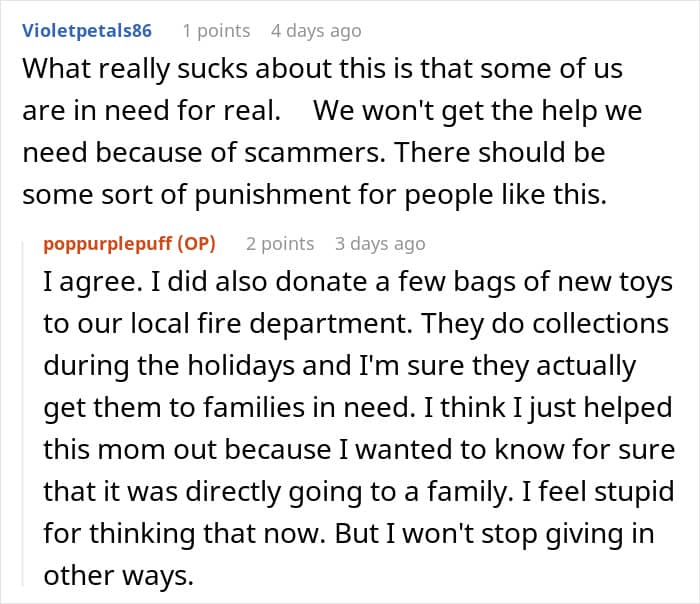The width and height of the screenshot is (700, 604).
Task: Open the "4 days ago" comment permalink
Action: tap(316, 31)
